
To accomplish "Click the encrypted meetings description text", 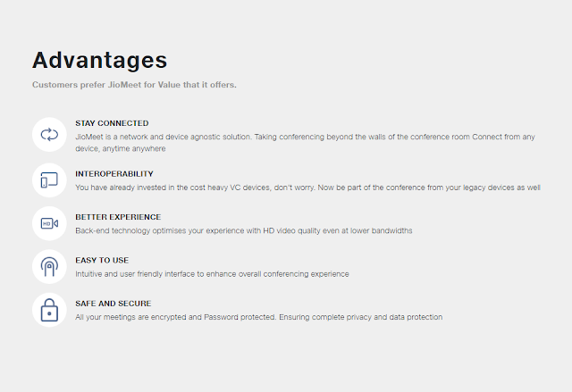I will tap(258, 317).
